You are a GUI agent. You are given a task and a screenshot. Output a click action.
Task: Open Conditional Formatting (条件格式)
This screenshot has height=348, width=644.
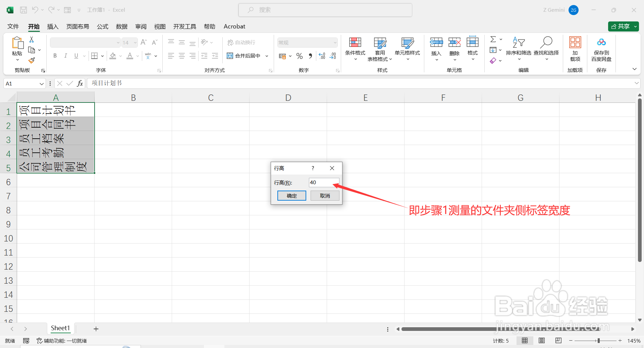[355, 49]
